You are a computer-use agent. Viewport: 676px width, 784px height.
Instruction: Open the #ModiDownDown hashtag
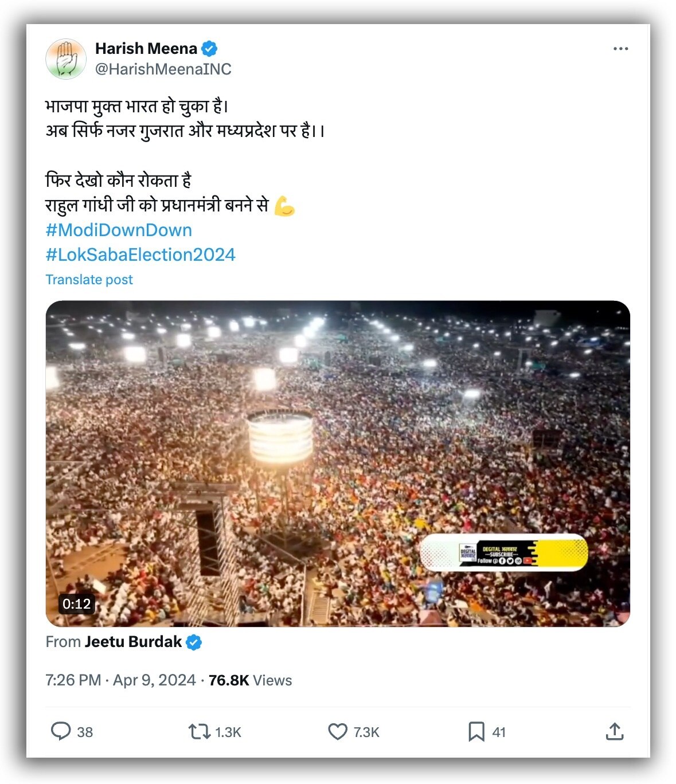(x=119, y=230)
